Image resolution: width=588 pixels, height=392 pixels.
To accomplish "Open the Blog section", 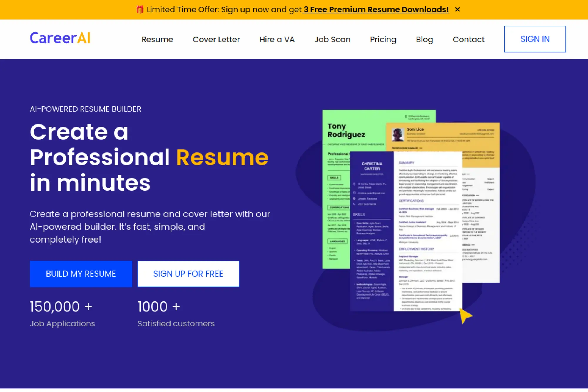I will point(424,39).
